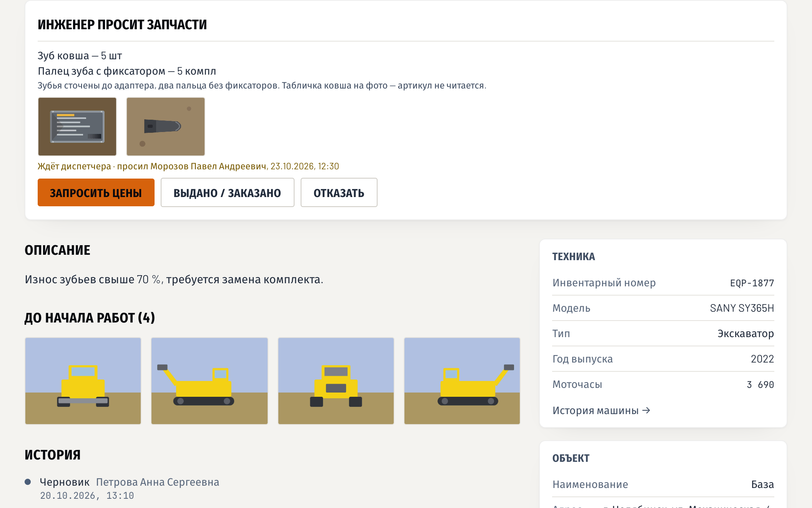This screenshot has height=508, width=812.
Task: Click the name Петрова Анна Сергеевна
Action: pos(158,482)
